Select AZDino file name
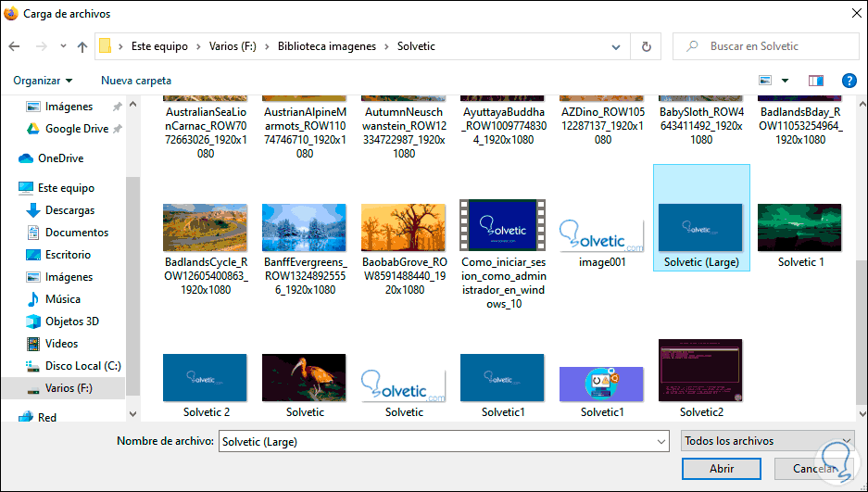The image size is (868, 492). pyautogui.click(x=603, y=126)
